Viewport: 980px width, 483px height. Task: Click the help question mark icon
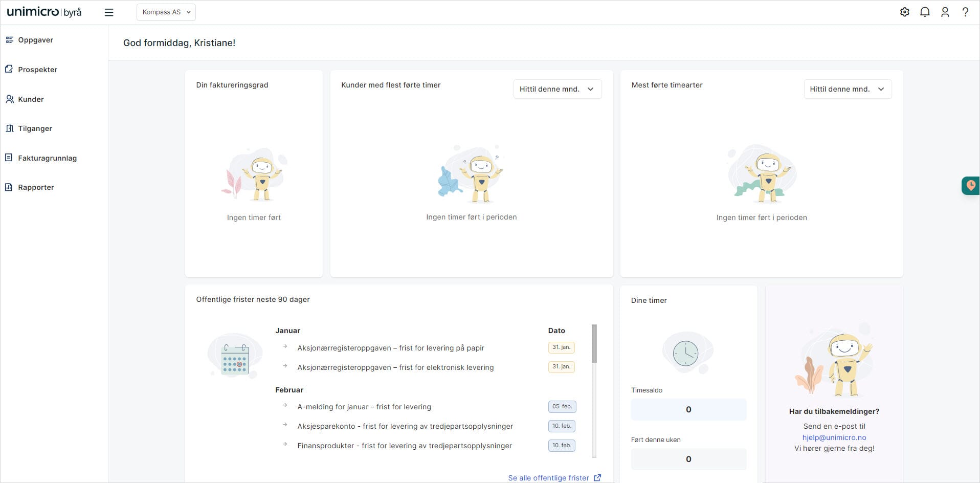click(965, 12)
